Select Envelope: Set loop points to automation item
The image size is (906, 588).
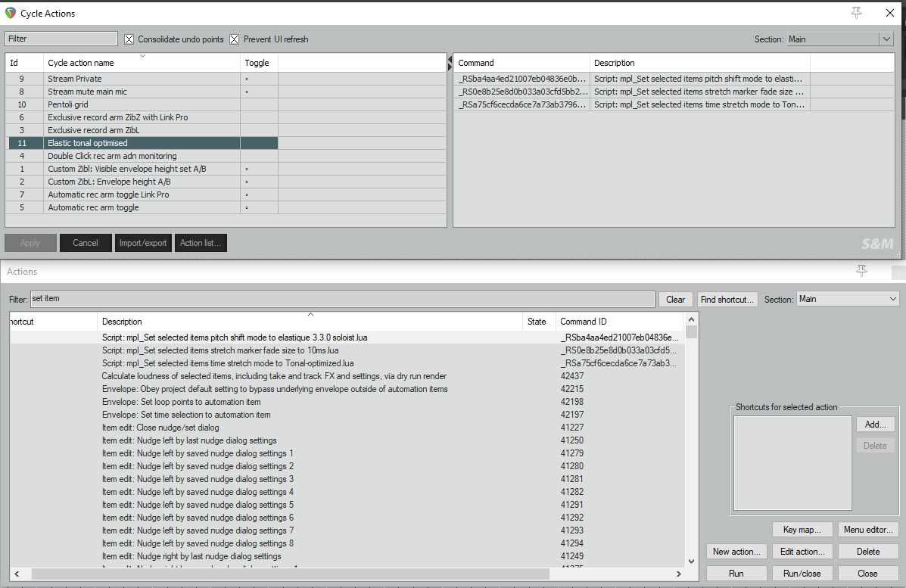pos(347,401)
